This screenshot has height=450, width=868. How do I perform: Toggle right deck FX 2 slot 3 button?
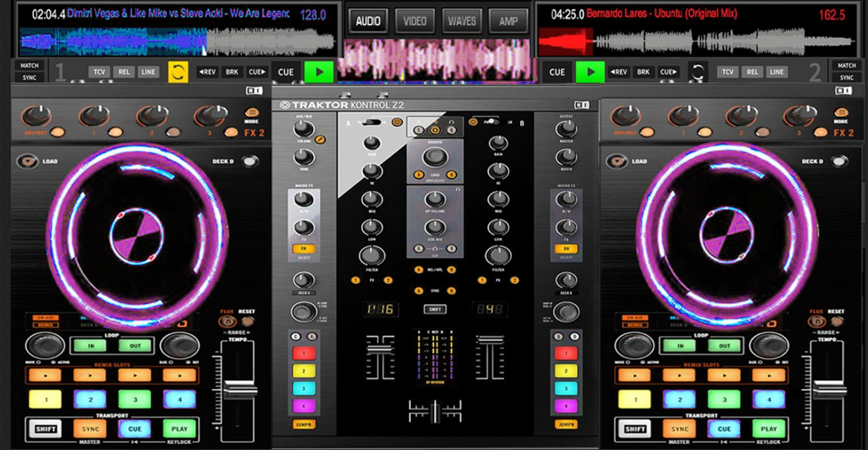[x=821, y=132]
